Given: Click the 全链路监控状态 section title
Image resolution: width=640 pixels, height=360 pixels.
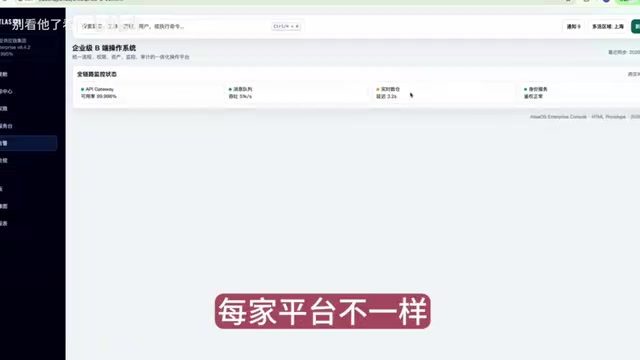Looking at the screenshot, I should pos(97,74).
